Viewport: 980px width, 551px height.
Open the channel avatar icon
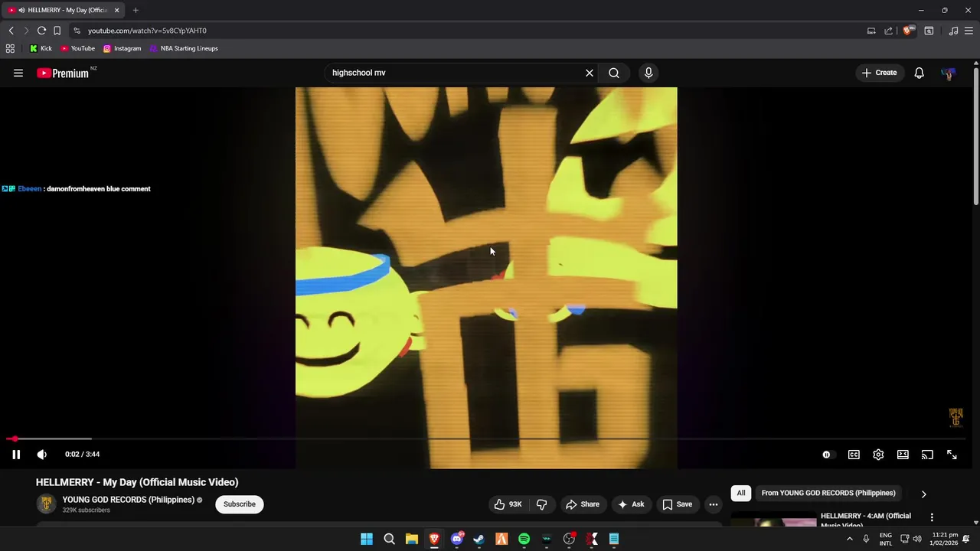click(46, 504)
